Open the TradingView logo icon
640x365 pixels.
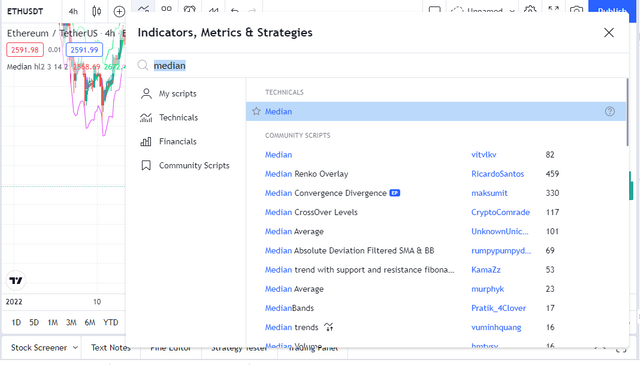pos(16,280)
